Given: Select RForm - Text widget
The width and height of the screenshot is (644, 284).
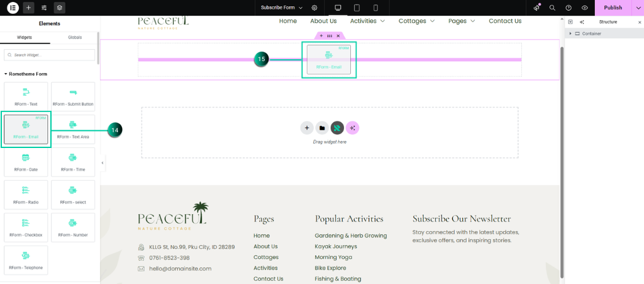Looking at the screenshot, I should (x=26, y=96).
